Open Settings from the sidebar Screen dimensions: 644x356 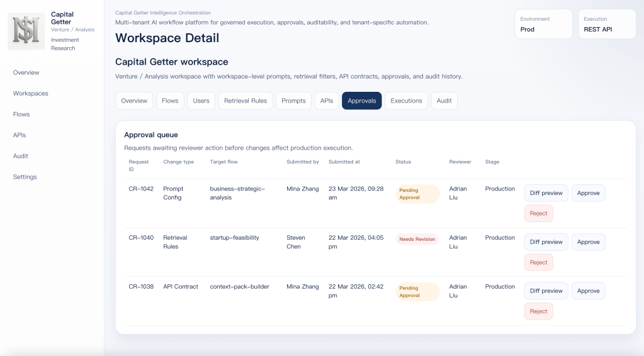click(x=25, y=177)
